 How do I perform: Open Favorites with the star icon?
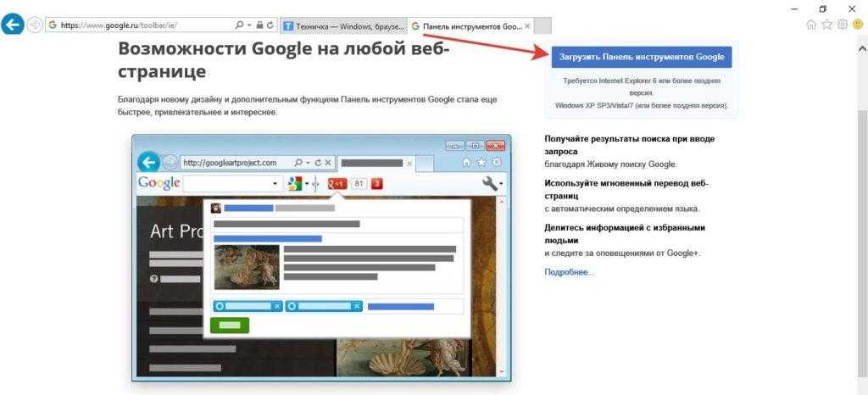pyautogui.click(x=826, y=25)
